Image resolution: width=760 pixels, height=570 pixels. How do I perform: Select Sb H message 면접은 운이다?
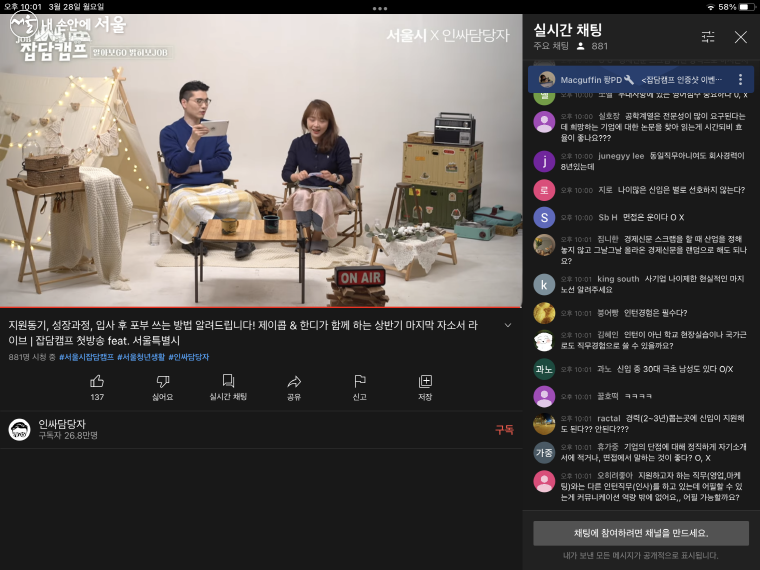coord(653,218)
